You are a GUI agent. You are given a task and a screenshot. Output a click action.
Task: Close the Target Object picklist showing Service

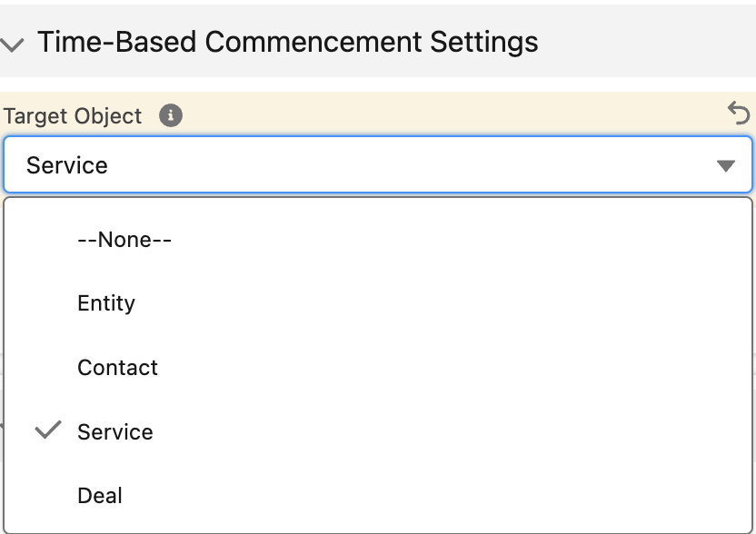[378, 164]
